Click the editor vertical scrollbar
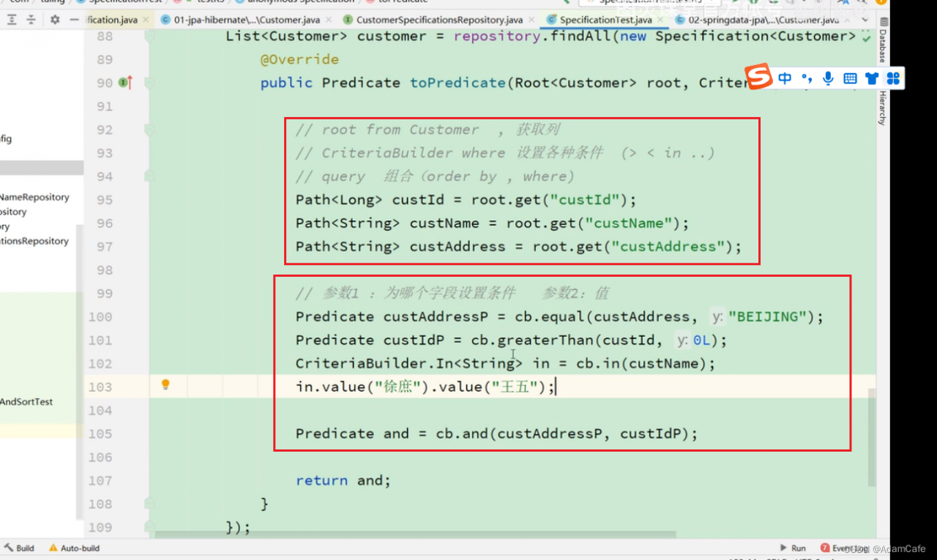The height and width of the screenshot is (560, 937). click(871, 437)
